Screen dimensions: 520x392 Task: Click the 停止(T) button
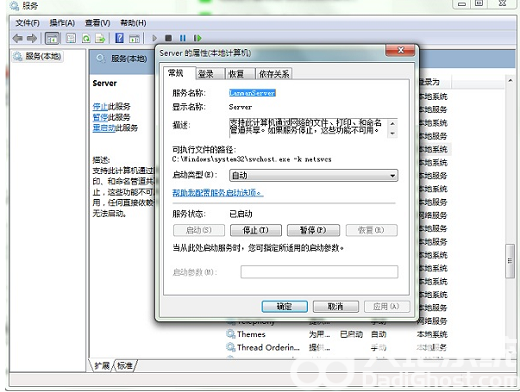[x=256, y=230]
